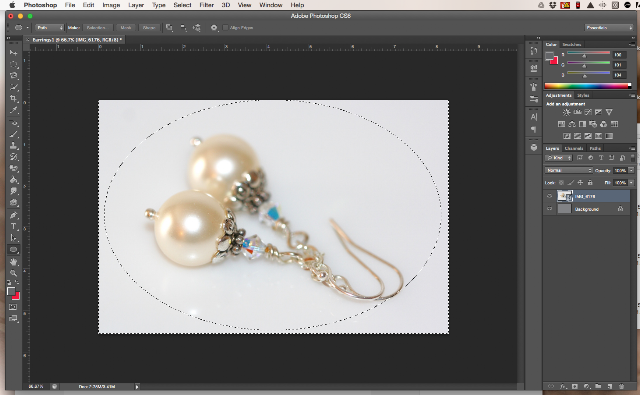Click the Mask button in options bar
Screen dimensions: 640x395
[x=126, y=28]
